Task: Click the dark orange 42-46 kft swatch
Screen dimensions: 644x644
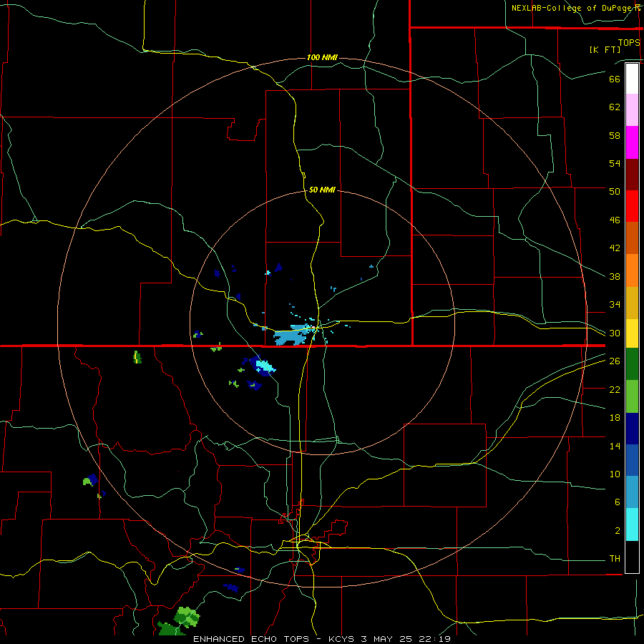Action: tap(632, 238)
